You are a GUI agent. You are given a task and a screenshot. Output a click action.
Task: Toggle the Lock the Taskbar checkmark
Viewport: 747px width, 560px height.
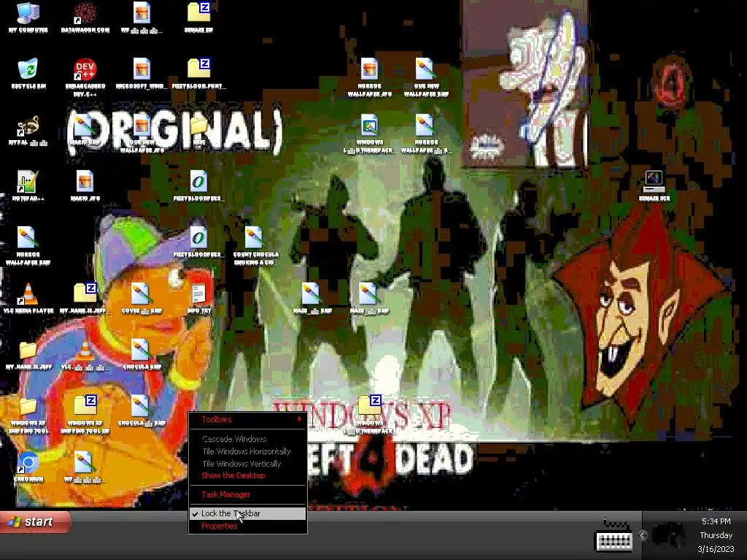(x=248, y=513)
